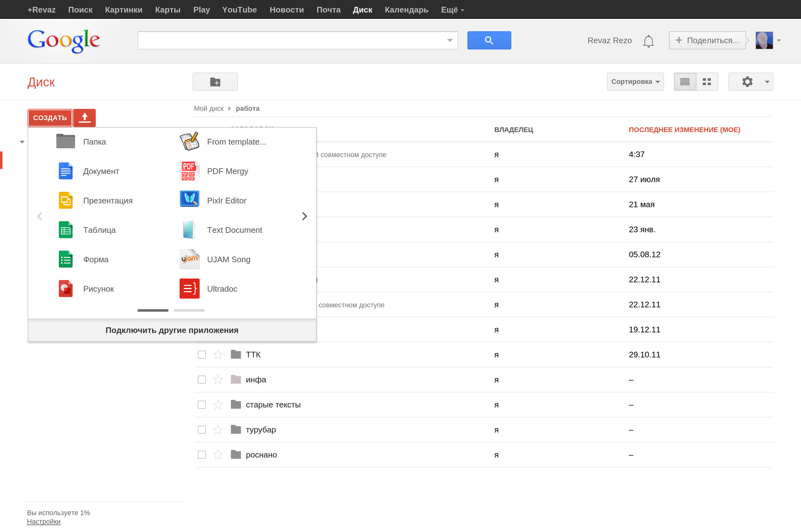Open Карты from top bar
The image size is (801, 532).
pos(168,10)
